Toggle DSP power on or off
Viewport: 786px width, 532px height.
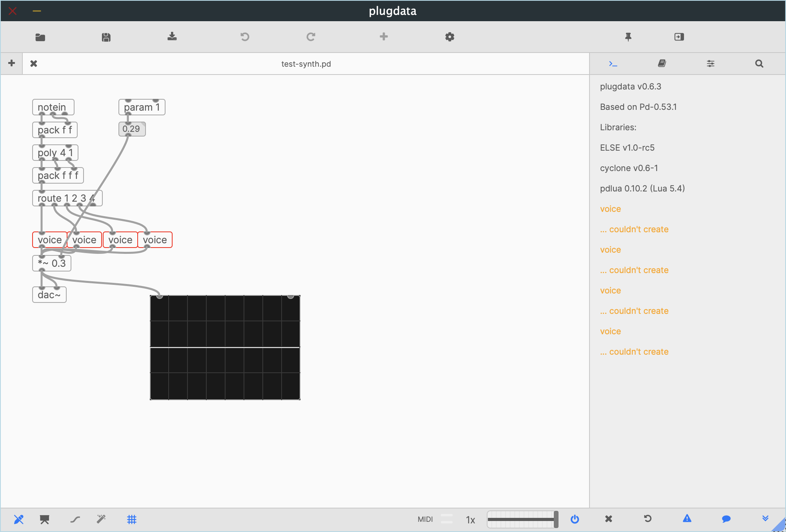[575, 519]
